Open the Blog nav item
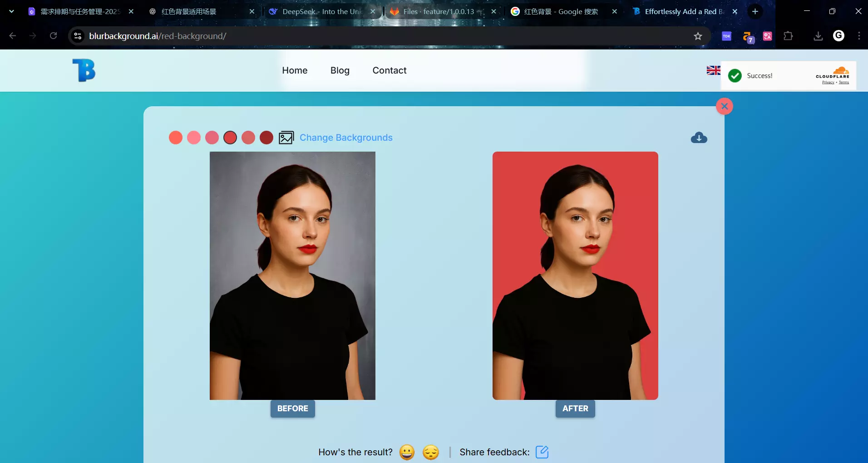868x463 pixels. (x=340, y=70)
